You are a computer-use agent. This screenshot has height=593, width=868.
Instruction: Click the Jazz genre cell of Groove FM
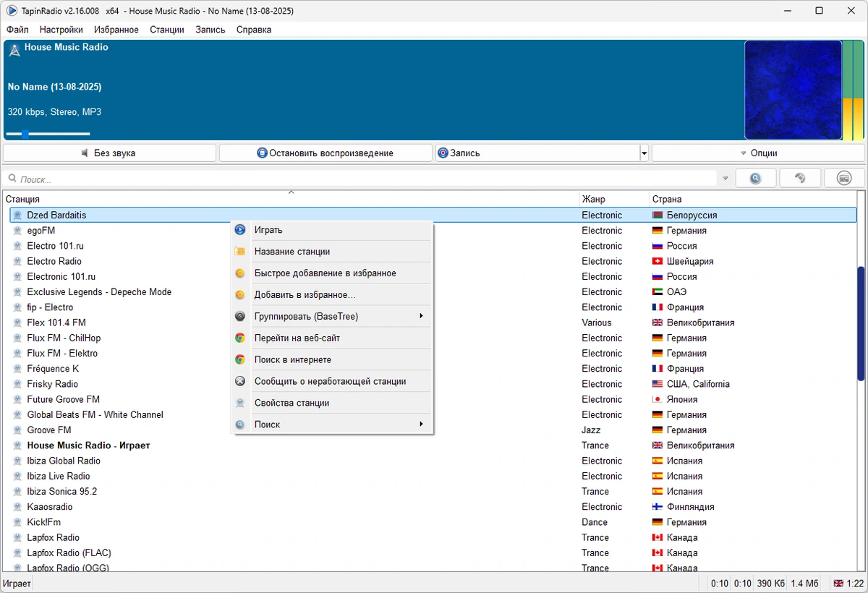tap(591, 430)
